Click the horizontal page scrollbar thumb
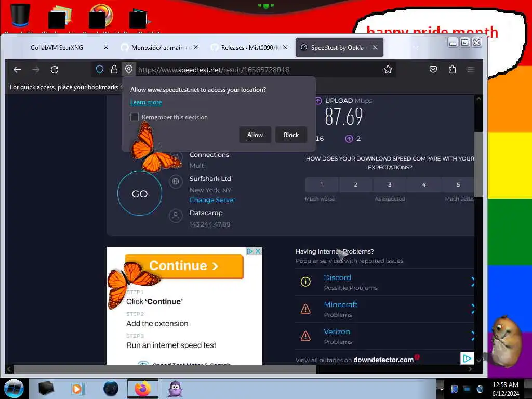The image size is (532, 399). click(165, 369)
